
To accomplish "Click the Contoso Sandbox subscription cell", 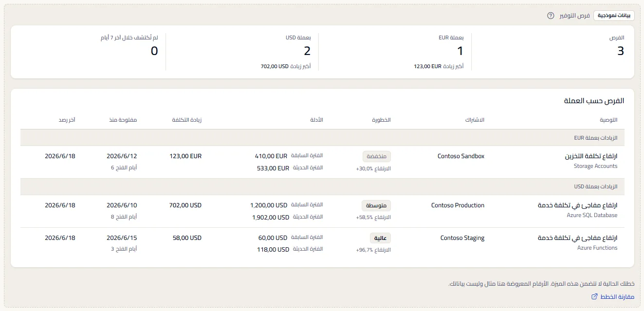I will pyautogui.click(x=461, y=156).
